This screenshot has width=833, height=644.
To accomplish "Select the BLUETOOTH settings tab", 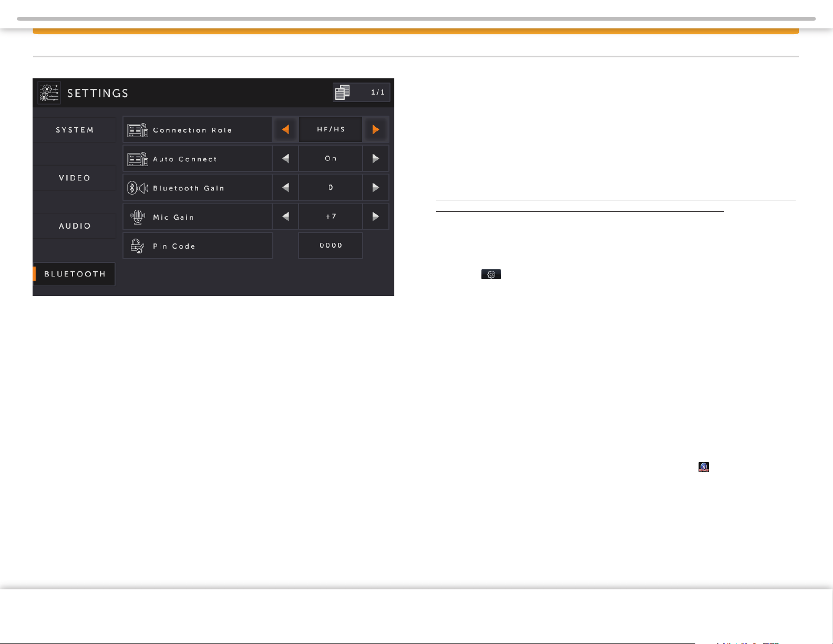I will (x=75, y=274).
